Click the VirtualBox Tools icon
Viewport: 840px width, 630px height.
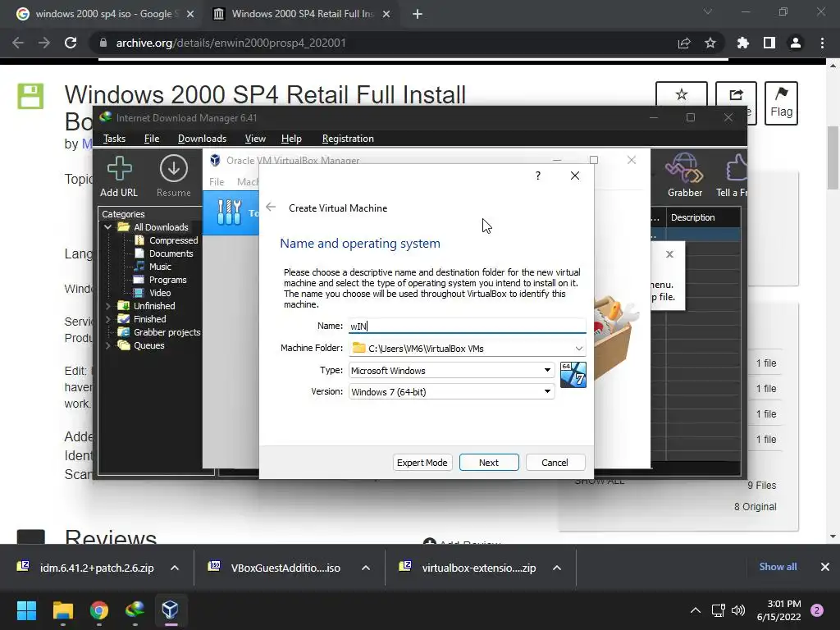tap(230, 212)
